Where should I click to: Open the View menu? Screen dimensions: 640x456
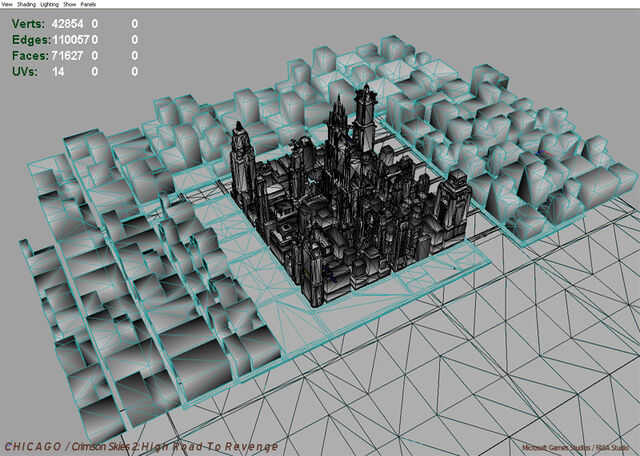(x=7, y=4)
